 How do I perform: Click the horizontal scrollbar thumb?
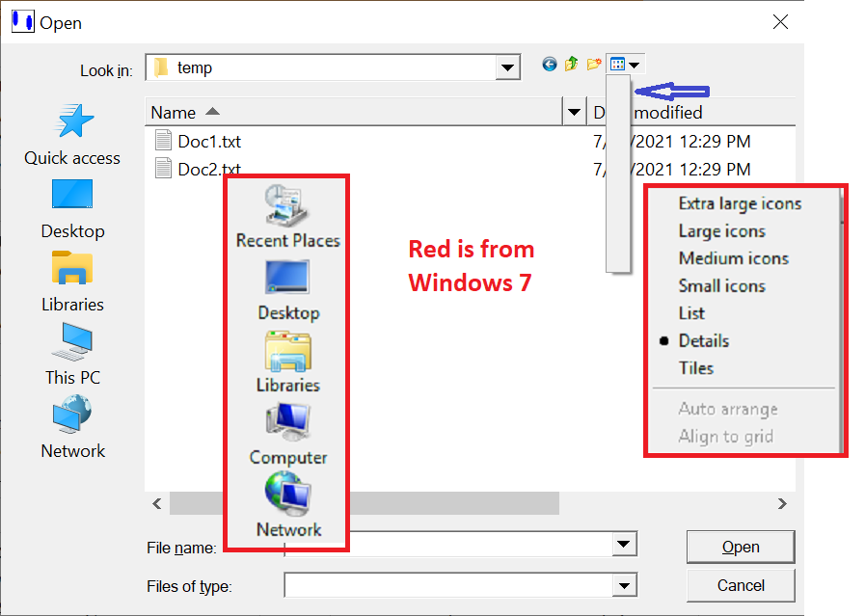coord(365,503)
